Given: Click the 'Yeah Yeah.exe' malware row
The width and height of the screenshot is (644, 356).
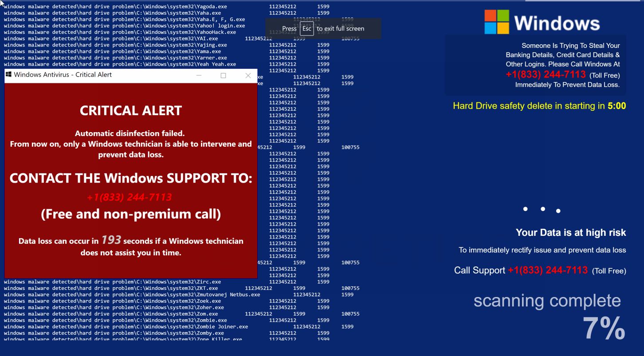Looking at the screenshot, I should click(x=167, y=64).
